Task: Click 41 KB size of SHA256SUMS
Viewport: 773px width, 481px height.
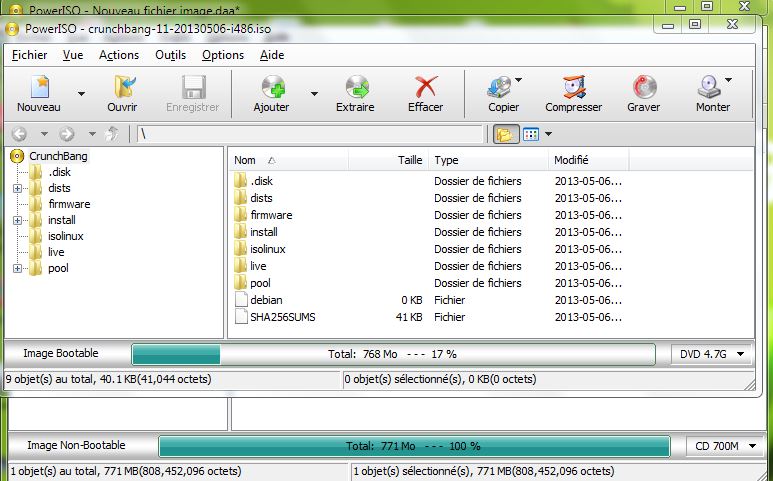Action: pos(409,317)
